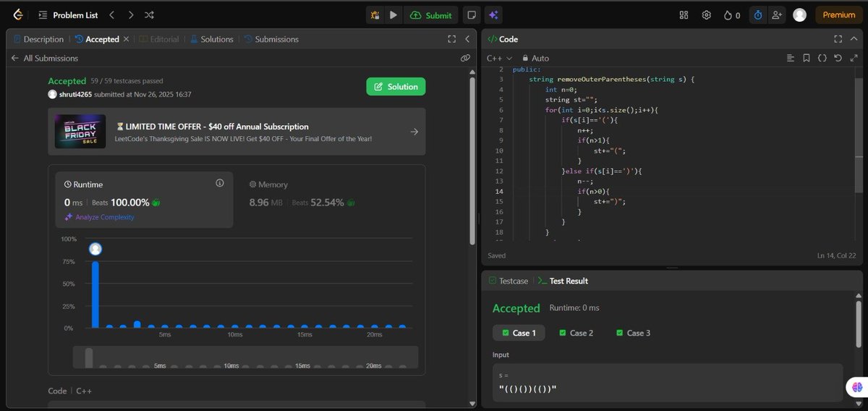This screenshot has height=411, width=868.
Task: Click the bookmark icon in editor toolbar
Action: pyautogui.click(x=806, y=58)
